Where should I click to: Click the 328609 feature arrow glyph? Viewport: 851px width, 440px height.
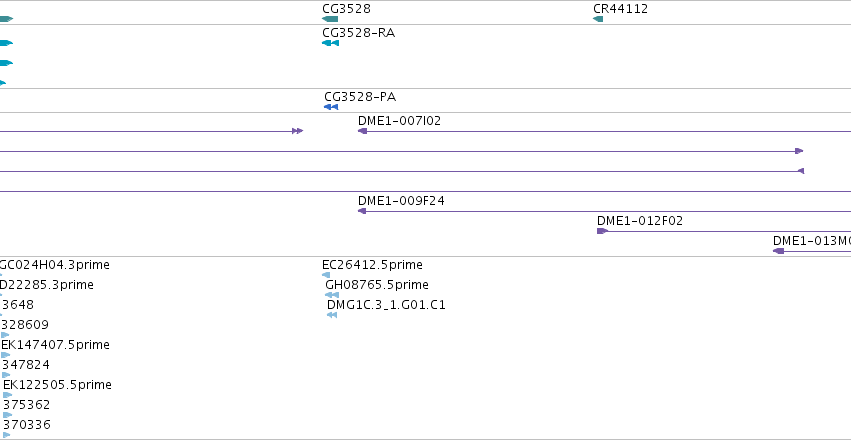[5, 335]
